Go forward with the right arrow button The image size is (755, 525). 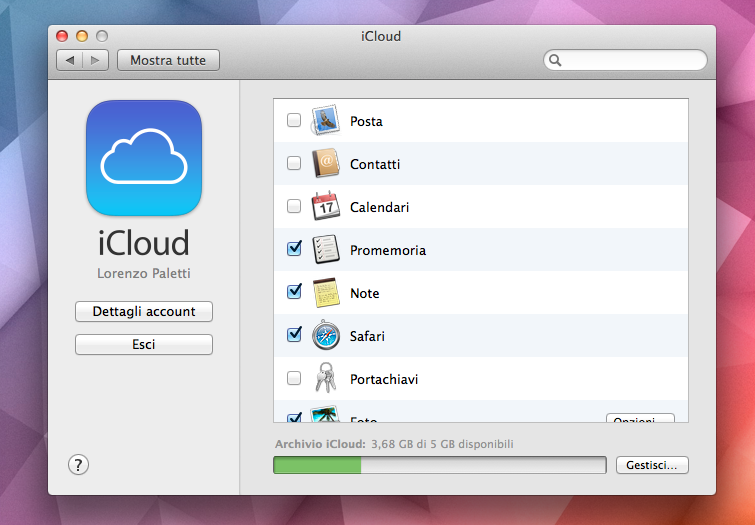(95, 60)
